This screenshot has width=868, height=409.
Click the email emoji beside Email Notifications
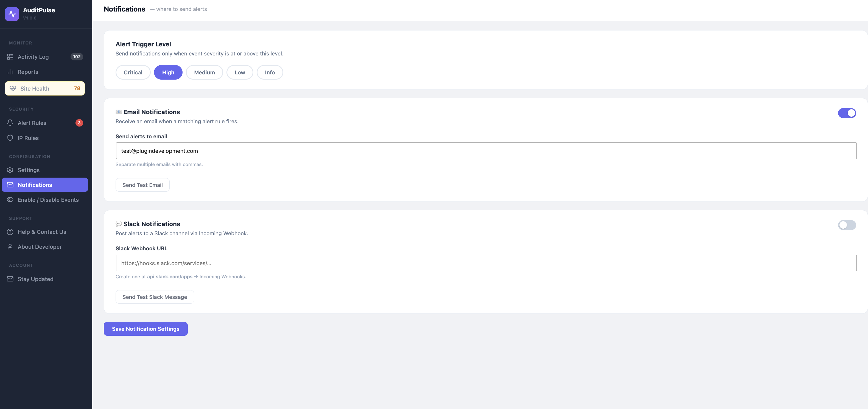point(119,112)
